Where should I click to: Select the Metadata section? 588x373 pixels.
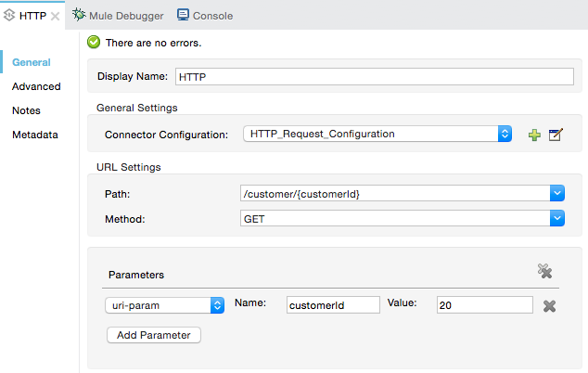pyautogui.click(x=34, y=135)
